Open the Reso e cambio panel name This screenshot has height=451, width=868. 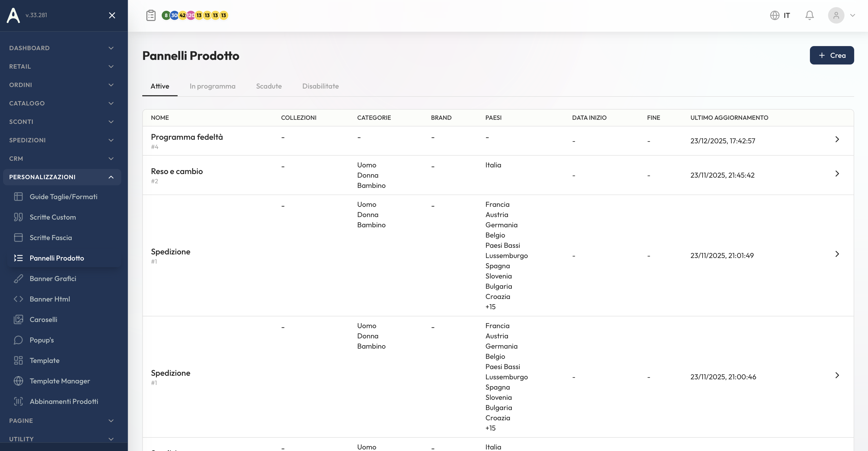point(177,171)
